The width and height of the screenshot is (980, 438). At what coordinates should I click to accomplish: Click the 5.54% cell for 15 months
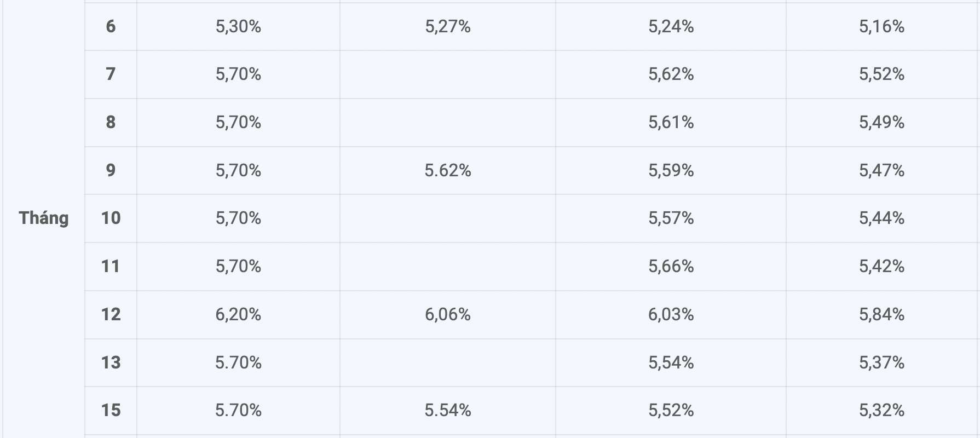pyautogui.click(x=448, y=410)
